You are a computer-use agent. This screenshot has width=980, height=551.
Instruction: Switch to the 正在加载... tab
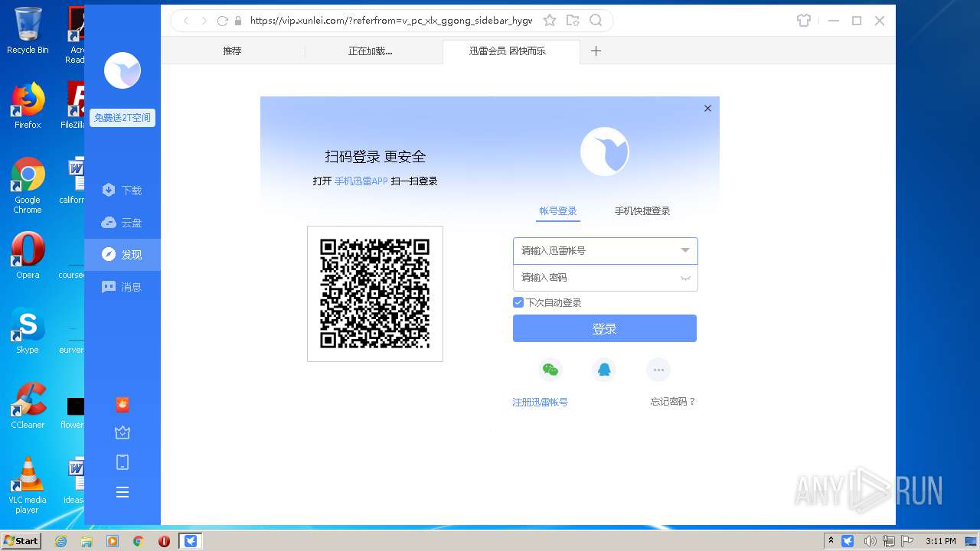[x=371, y=51]
